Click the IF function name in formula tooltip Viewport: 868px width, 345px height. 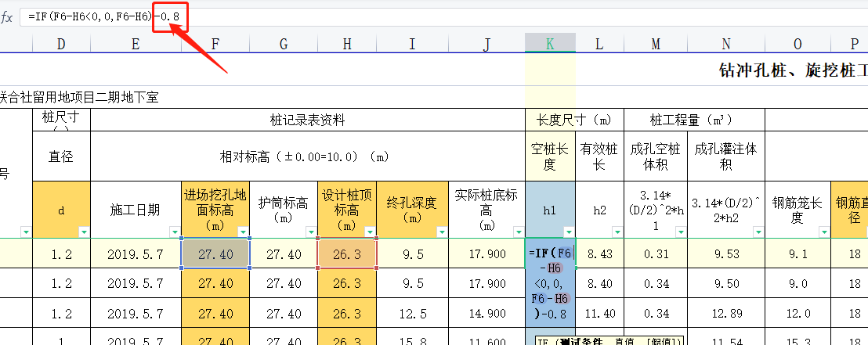(542, 341)
